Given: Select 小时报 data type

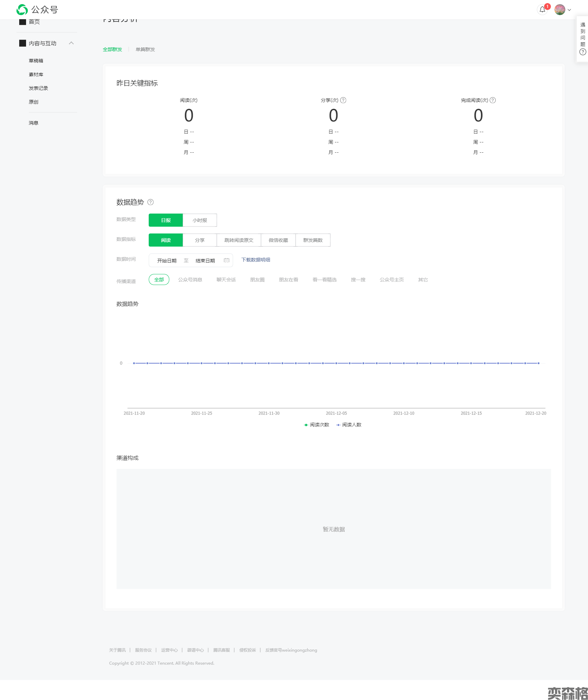Looking at the screenshot, I should click(200, 220).
